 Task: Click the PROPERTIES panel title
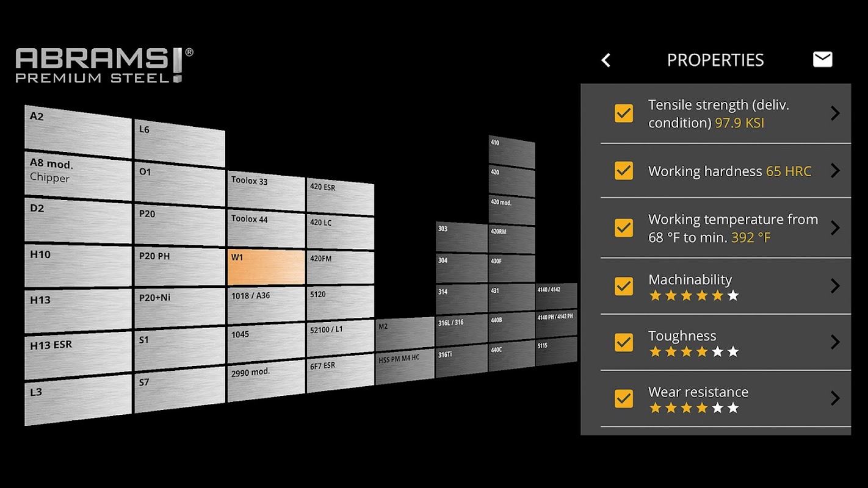715,60
